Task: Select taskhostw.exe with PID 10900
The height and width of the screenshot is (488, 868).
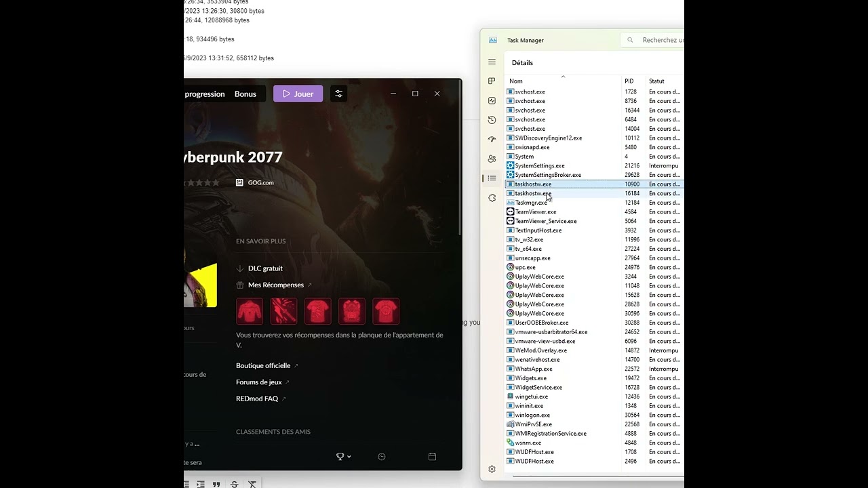Action: (x=595, y=184)
